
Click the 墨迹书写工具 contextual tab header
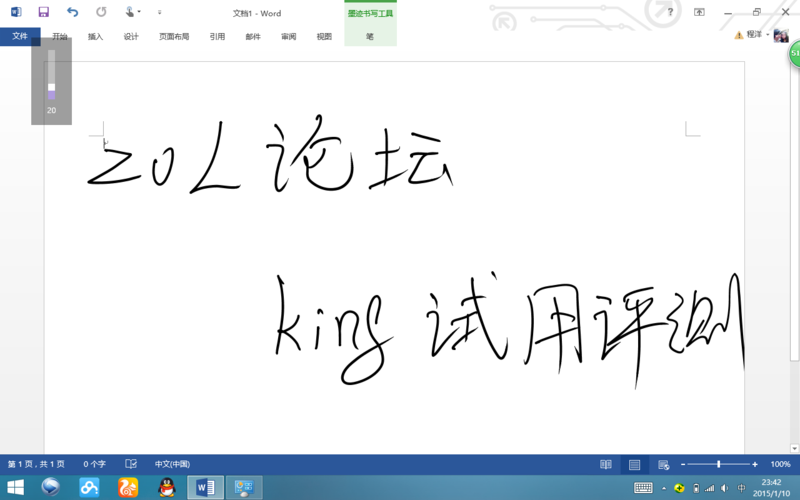[370, 13]
